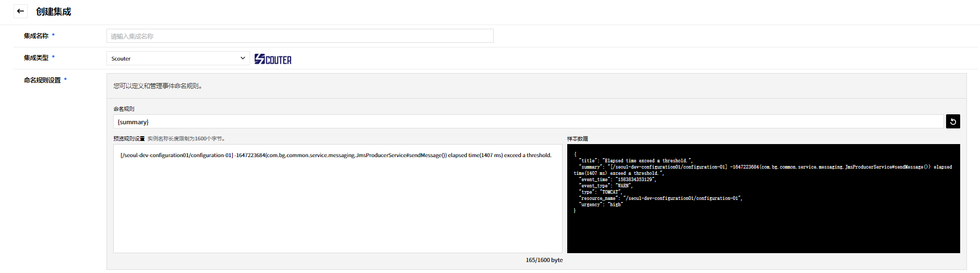This screenshot has height=273, width=980.
Task: Click the 创建集成 page title
Action: pos(53,11)
